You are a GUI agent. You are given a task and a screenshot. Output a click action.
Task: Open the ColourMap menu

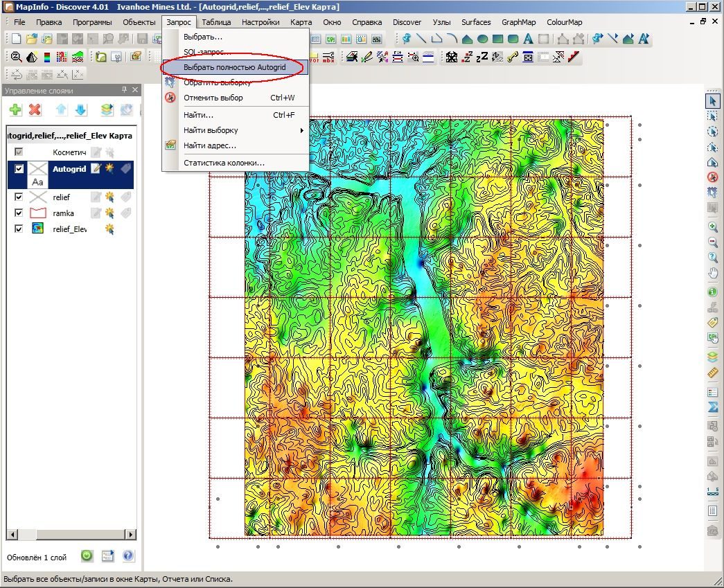564,22
